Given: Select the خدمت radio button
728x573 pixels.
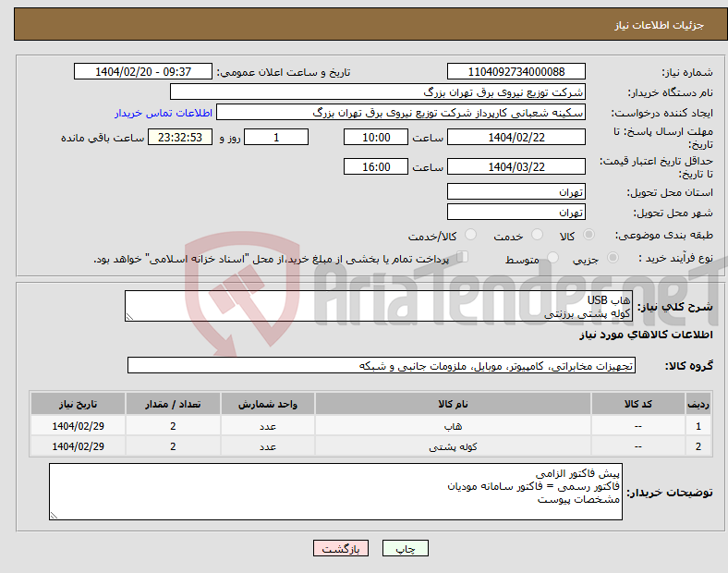Looking at the screenshot, I should (x=537, y=235).
